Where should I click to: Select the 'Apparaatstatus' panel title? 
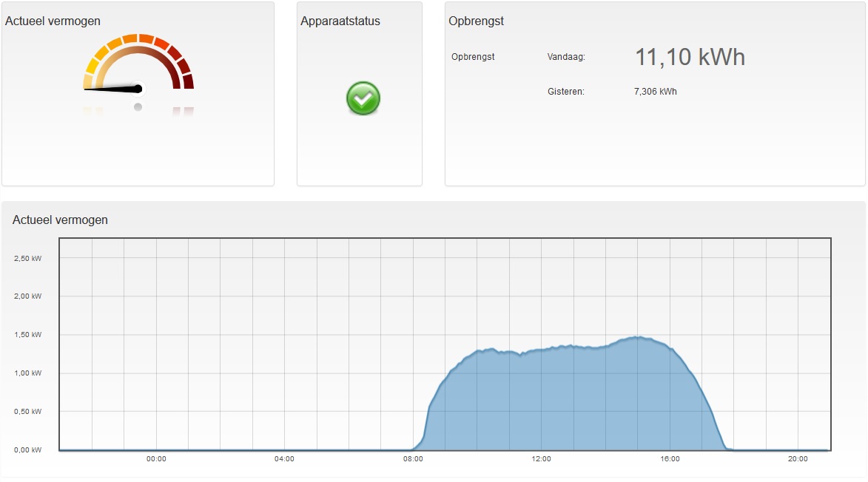click(340, 21)
